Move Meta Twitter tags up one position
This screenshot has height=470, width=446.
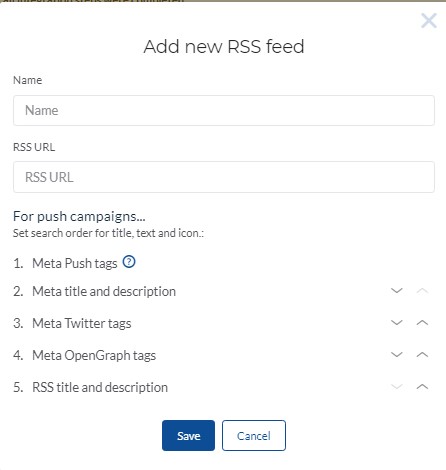click(422, 323)
